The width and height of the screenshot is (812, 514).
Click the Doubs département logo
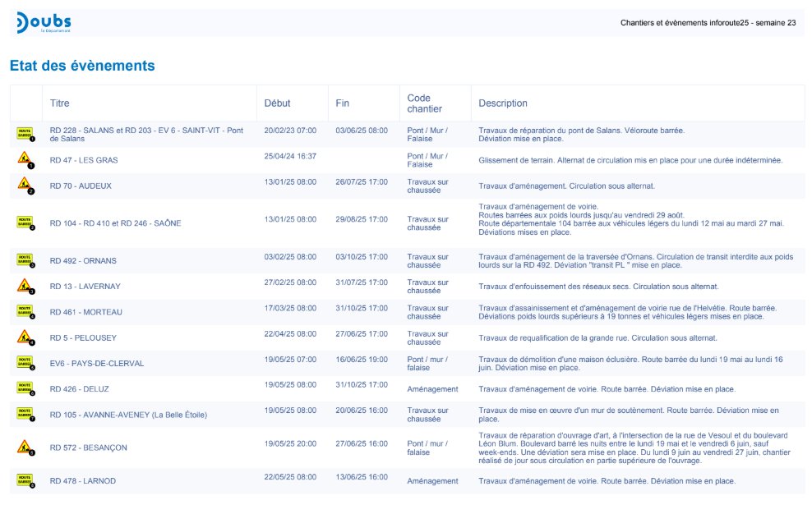pos(44,23)
